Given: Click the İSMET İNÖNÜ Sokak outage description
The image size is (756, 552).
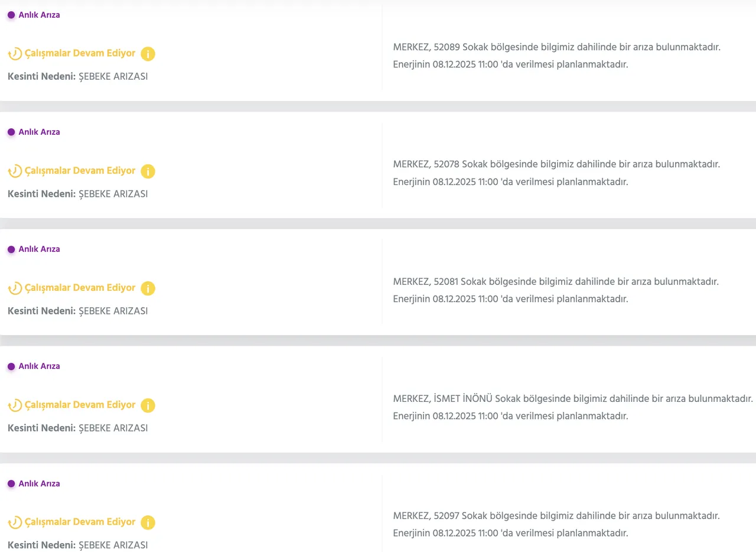Looking at the screenshot, I should (573, 398).
